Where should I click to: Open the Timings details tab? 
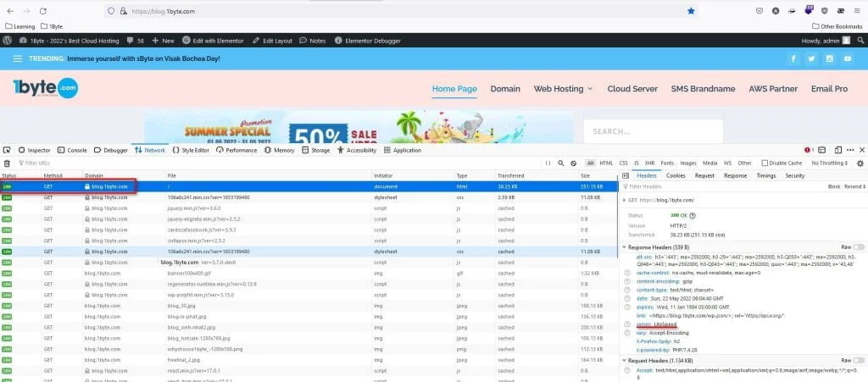click(x=766, y=176)
